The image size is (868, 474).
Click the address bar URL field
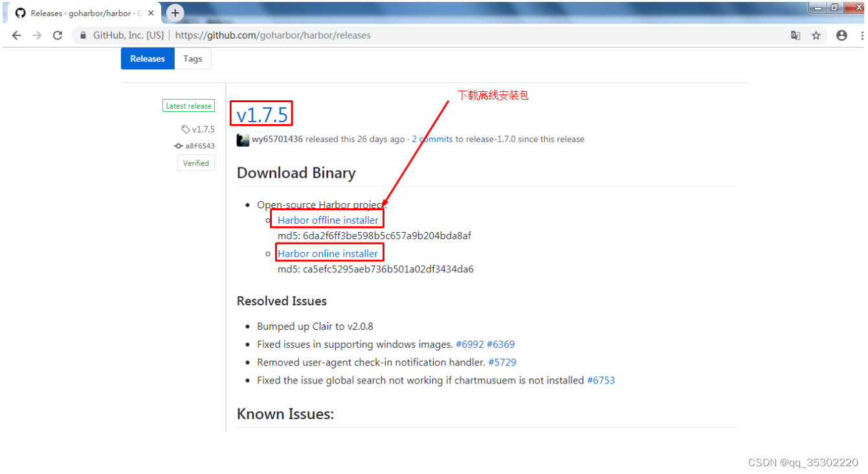click(x=427, y=36)
